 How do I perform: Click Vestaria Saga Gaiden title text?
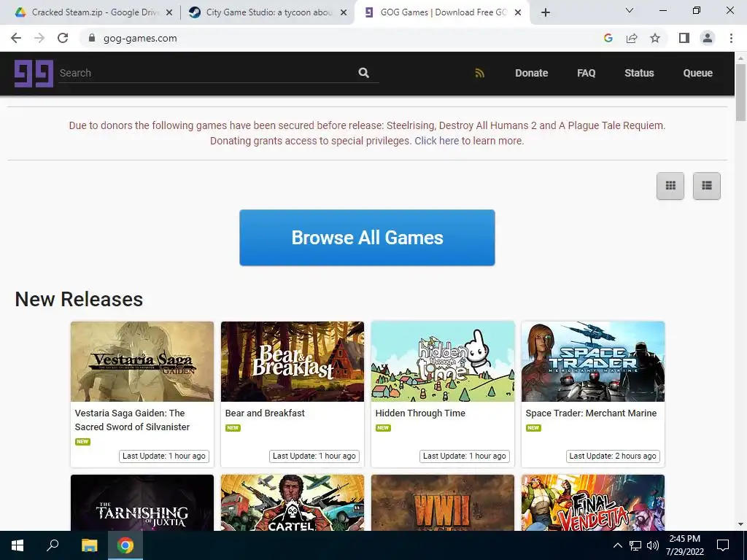[x=132, y=420]
